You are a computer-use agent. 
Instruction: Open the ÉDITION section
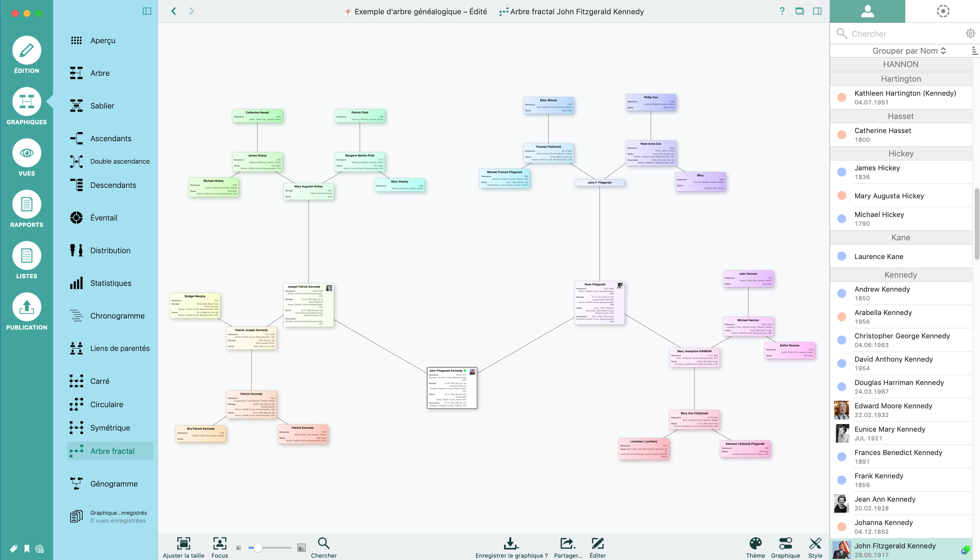pyautogui.click(x=27, y=55)
